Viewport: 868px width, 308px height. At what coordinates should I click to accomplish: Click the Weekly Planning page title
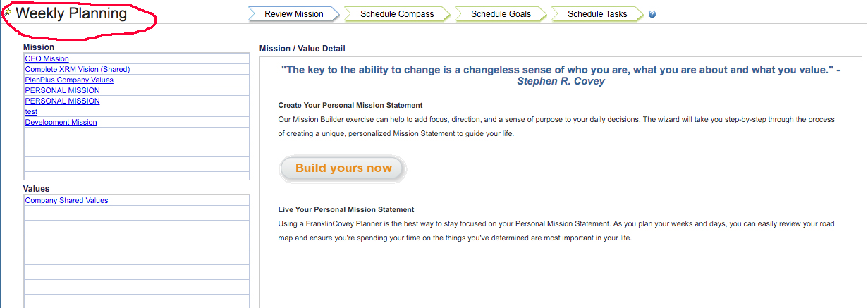tap(71, 13)
